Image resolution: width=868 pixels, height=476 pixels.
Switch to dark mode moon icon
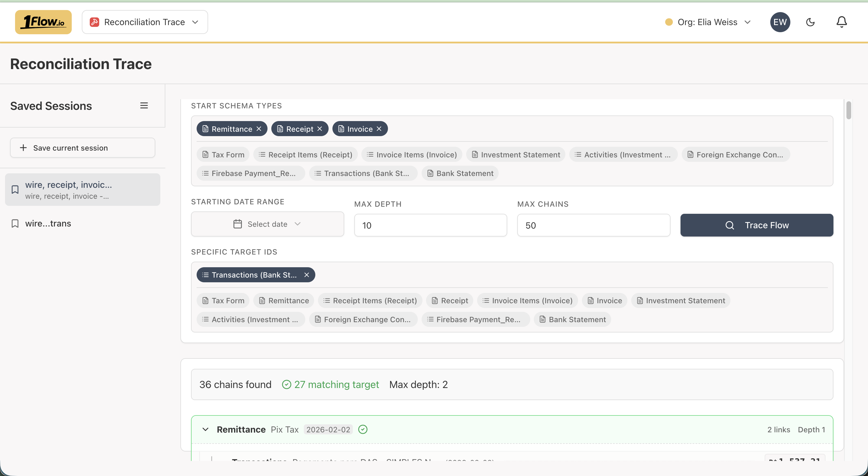[810, 22]
